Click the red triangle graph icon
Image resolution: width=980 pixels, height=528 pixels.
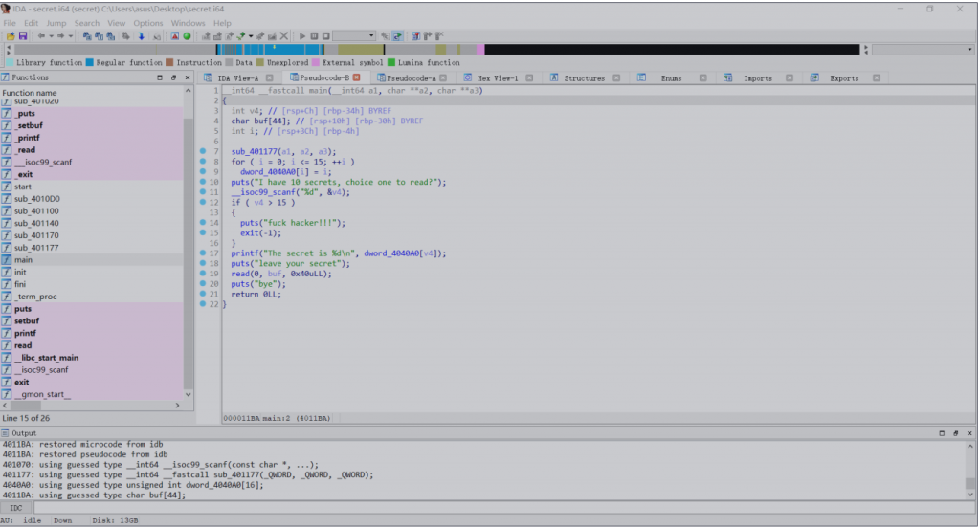(x=175, y=36)
